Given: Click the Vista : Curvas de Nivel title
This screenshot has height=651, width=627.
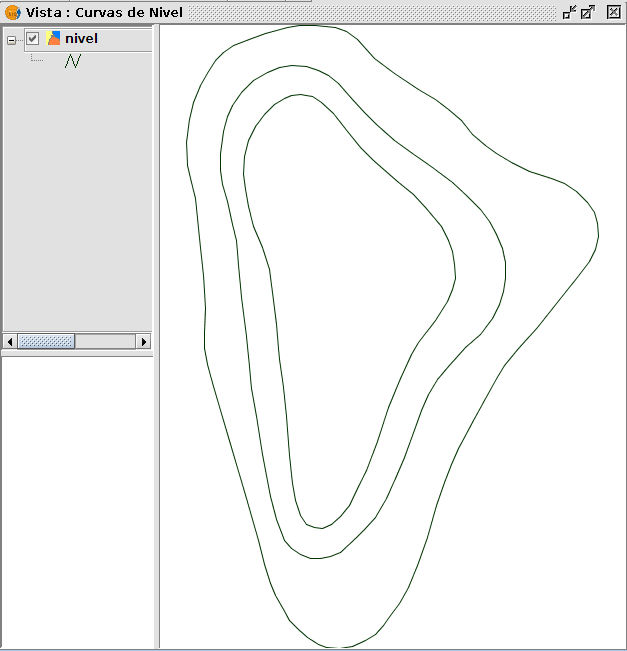Looking at the screenshot, I should (x=104, y=12).
